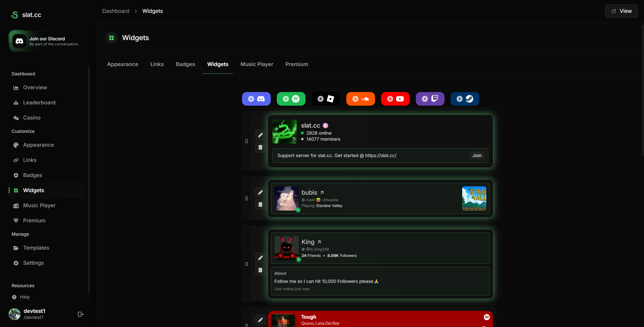Click the Discord icon in Join banner
This screenshot has height=327, width=644.
point(19,41)
